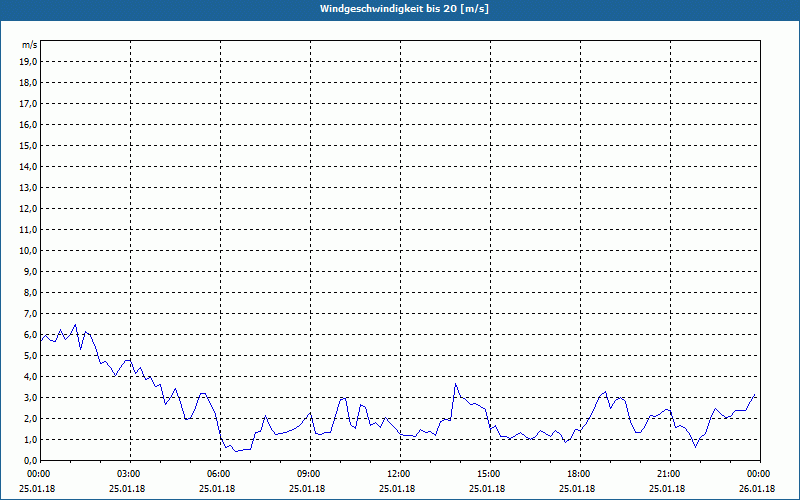
Task: Click the 9,0 y-axis label
Action: pos(30,271)
